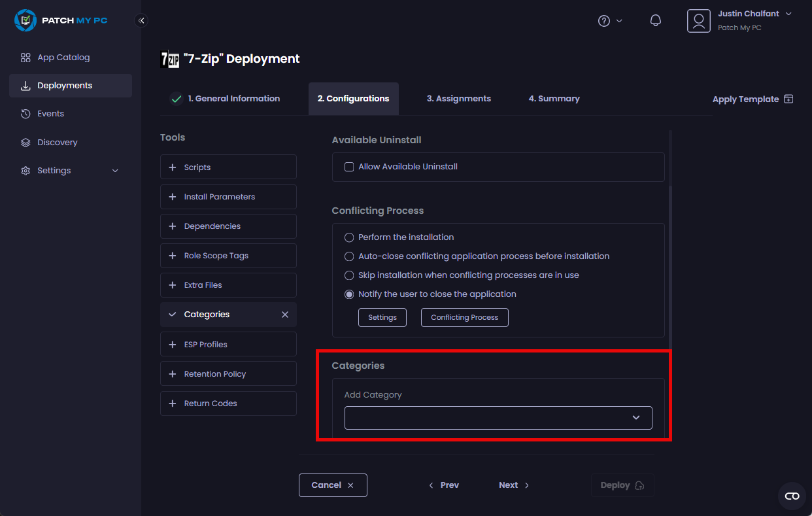Click the chat widget icon bottom right
The width and height of the screenshot is (812, 516).
[x=792, y=496]
